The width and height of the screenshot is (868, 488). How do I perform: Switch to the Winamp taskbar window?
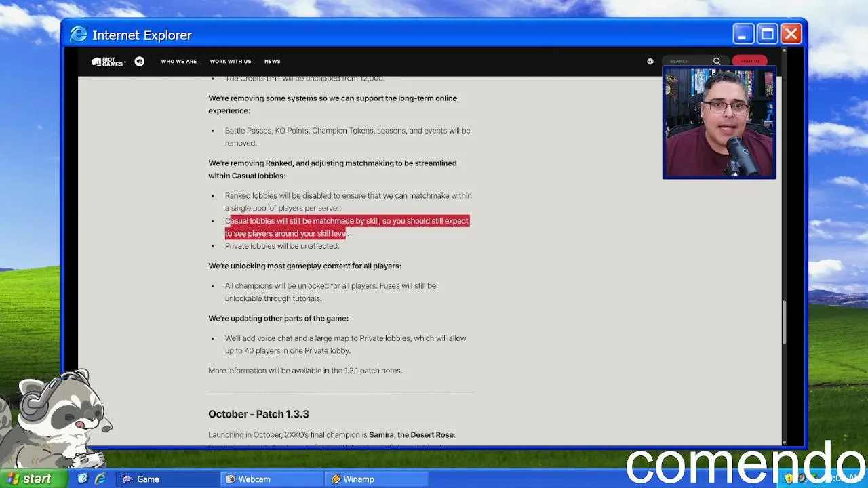click(376, 479)
